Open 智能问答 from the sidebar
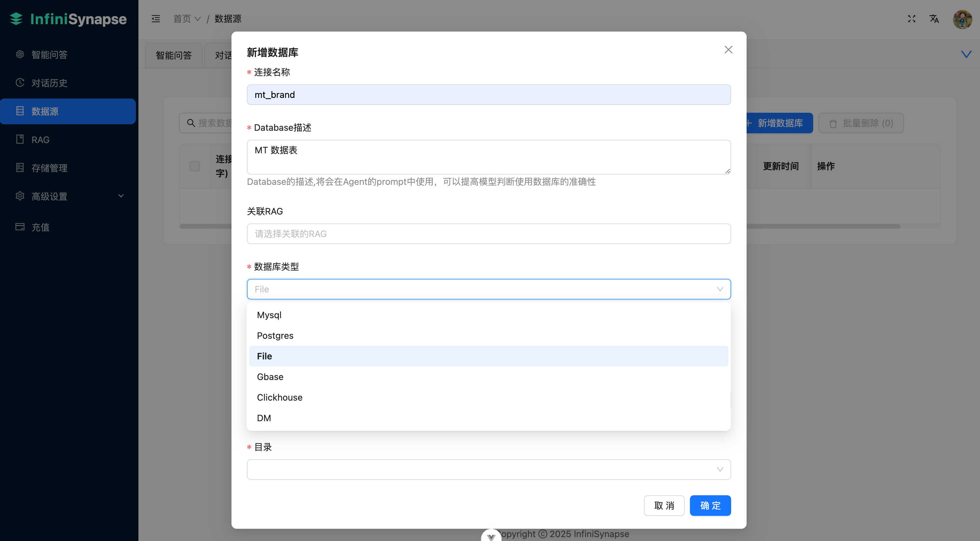 coord(50,55)
